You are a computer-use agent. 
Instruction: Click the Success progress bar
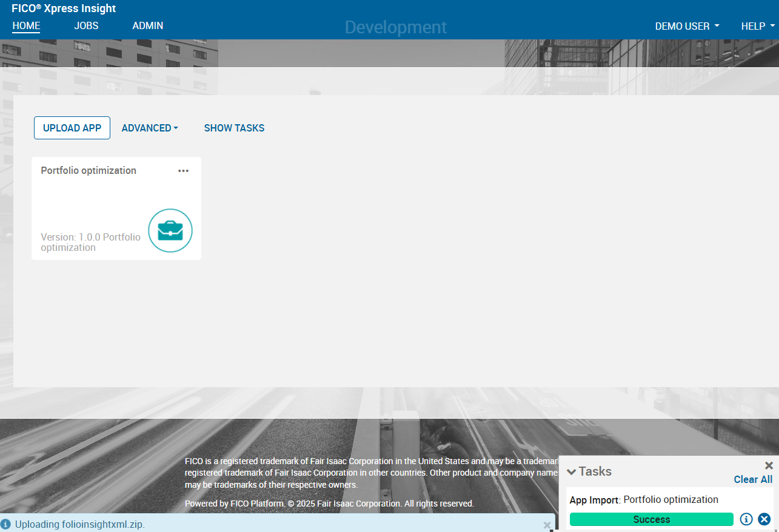[651, 519]
